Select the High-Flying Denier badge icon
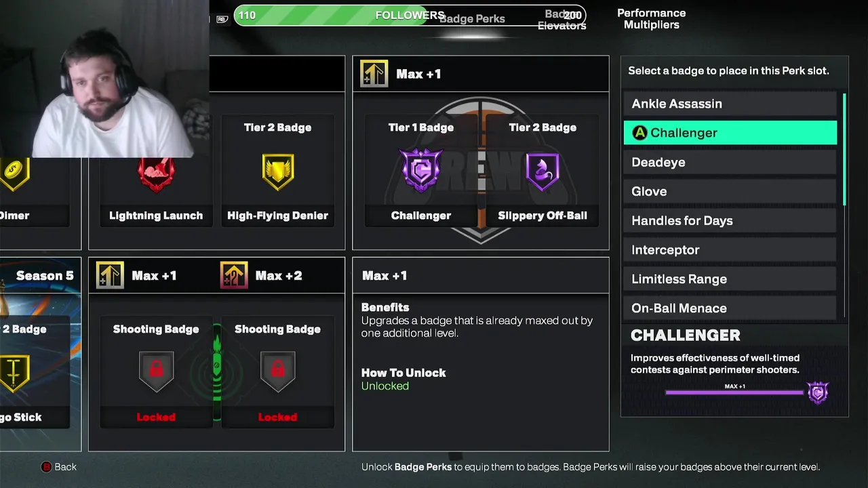This screenshot has width=868, height=488. point(277,171)
